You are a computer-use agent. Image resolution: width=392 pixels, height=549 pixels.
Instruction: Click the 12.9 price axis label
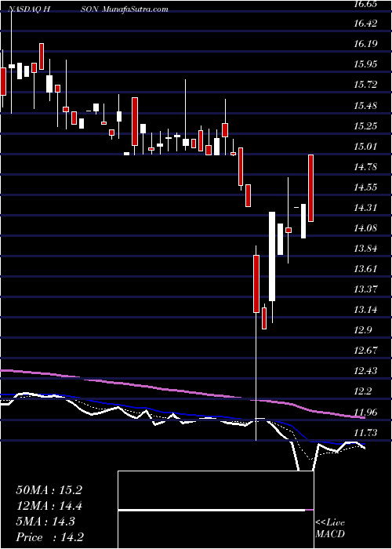(x=364, y=330)
